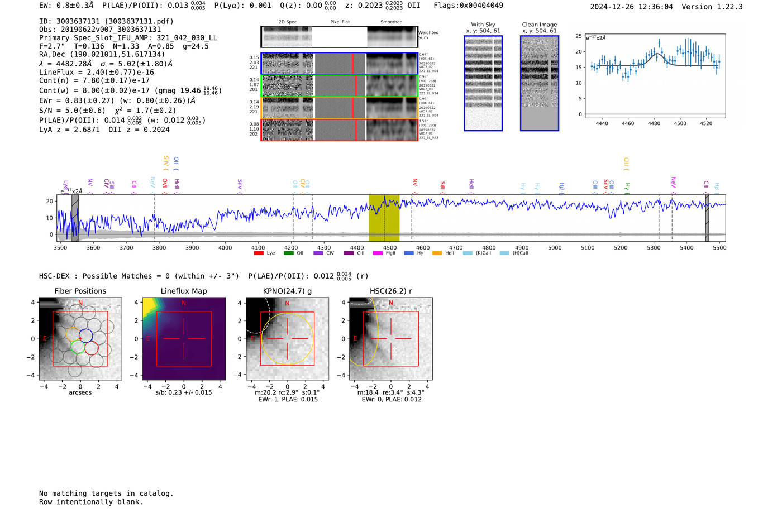Click the yellow aperture circle in KPNO image
The height and width of the screenshot is (532, 782).
click(x=287, y=339)
